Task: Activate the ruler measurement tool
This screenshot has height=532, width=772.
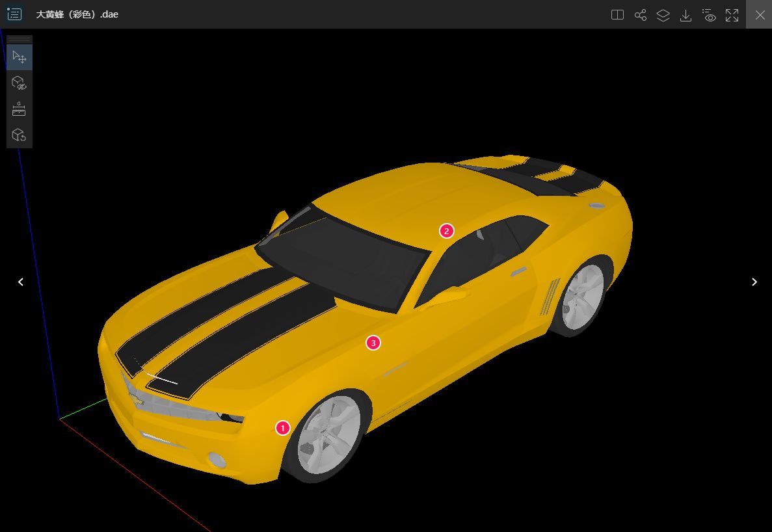Action: point(20,109)
